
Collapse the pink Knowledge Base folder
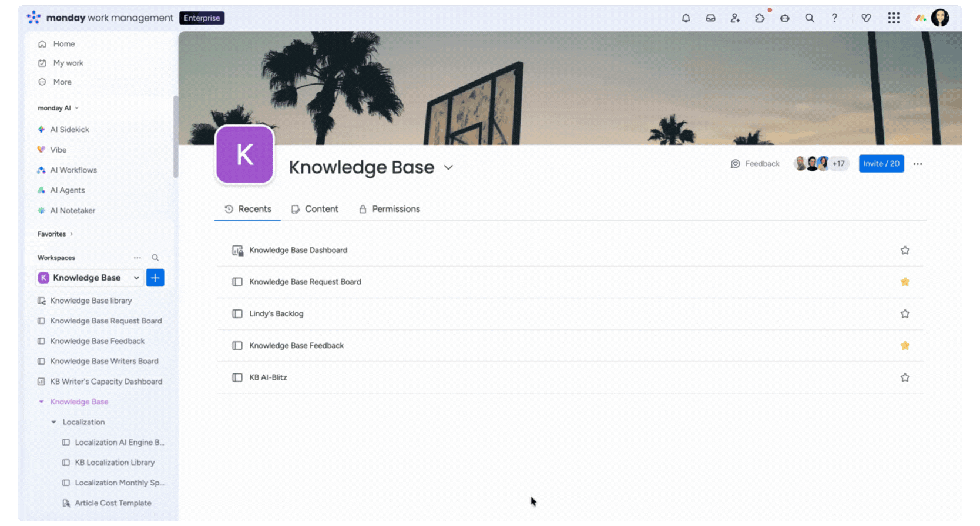(41, 402)
